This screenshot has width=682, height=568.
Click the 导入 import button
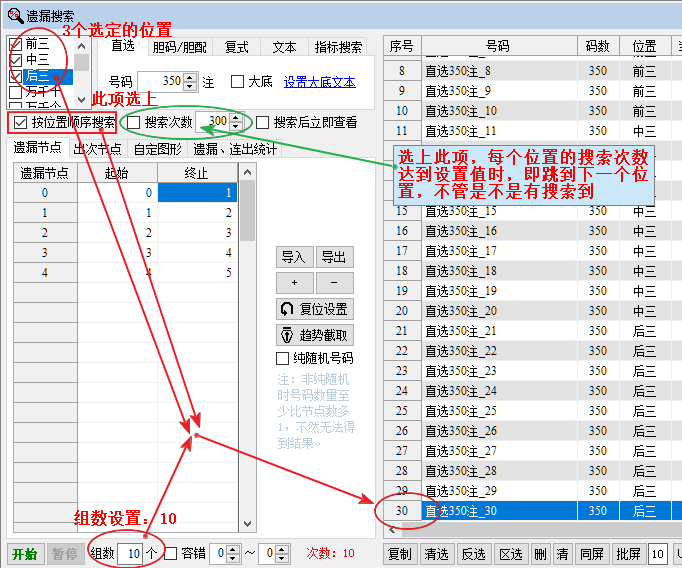pos(293,257)
